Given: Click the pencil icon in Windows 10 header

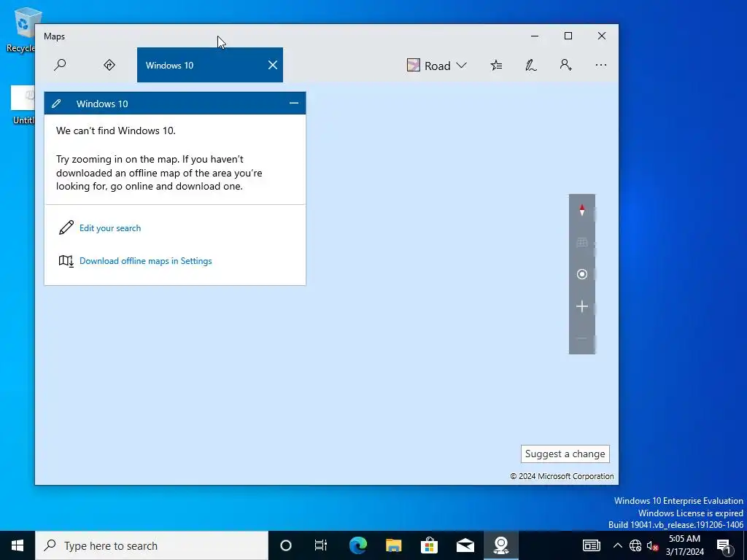Looking at the screenshot, I should 56,104.
